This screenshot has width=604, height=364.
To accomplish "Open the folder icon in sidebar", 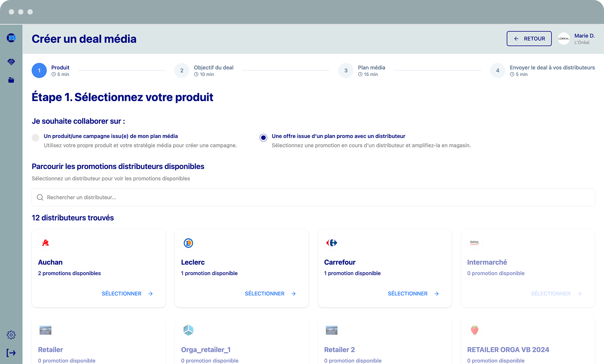I will pyautogui.click(x=11, y=80).
